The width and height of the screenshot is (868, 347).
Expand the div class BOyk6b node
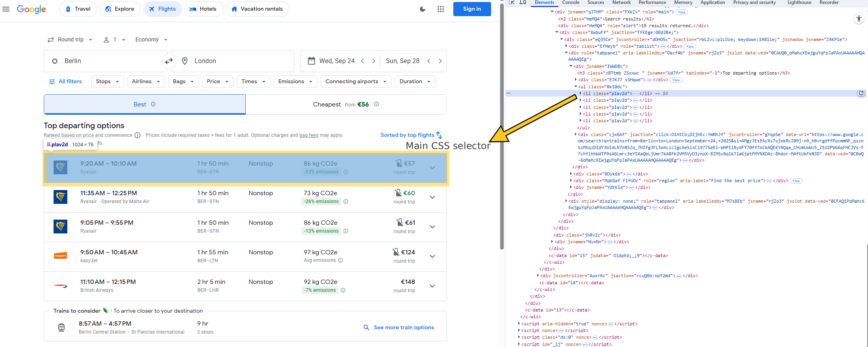pyautogui.click(x=571, y=174)
